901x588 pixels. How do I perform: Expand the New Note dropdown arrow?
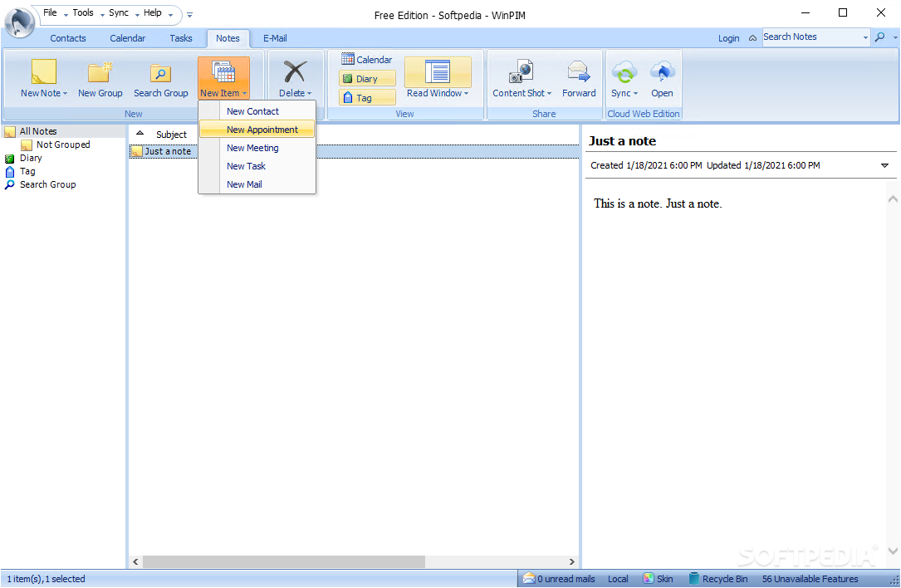point(65,94)
